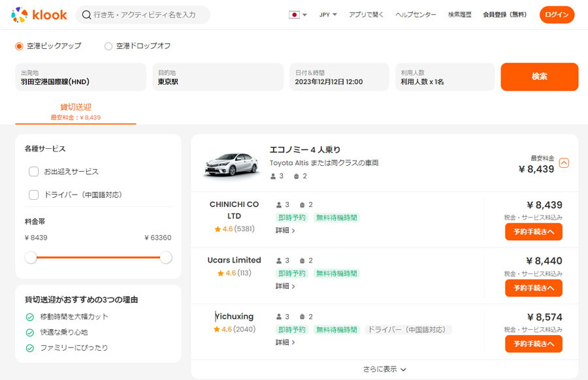Image resolution: width=588 pixels, height=380 pixels.
Task: Select the Japan flag country icon
Action: tap(295, 15)
